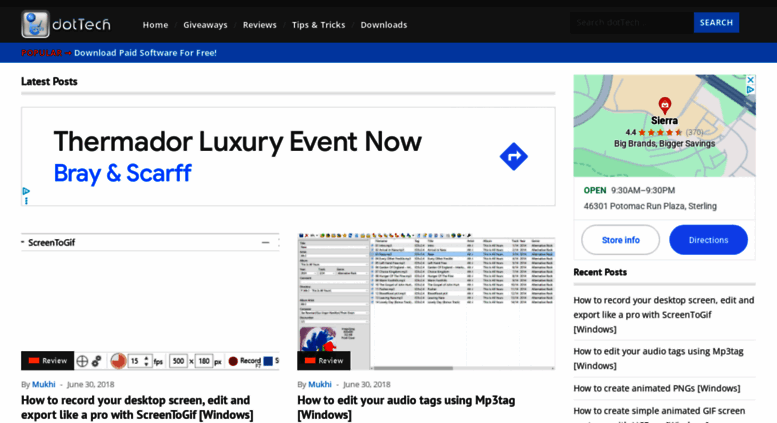
Task: Click the 46301 Potomac Run Plaza address text
Action: [x=650, y=206]
